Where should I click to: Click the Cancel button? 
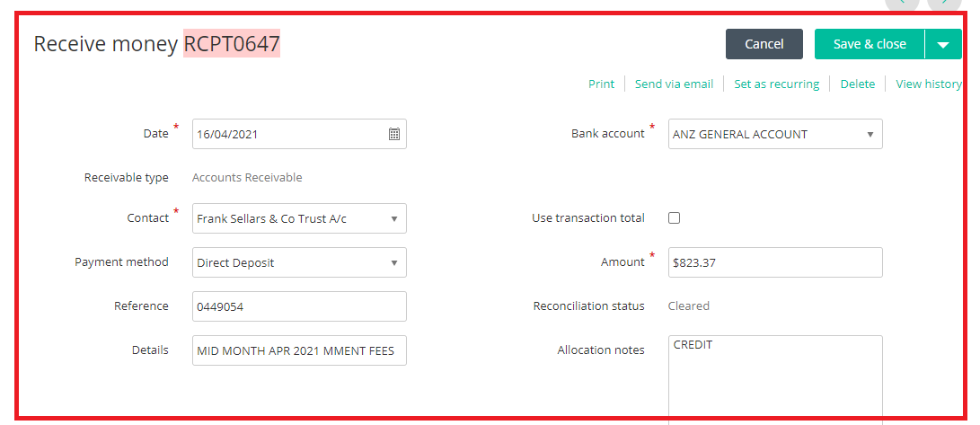(x=764, y=44)
